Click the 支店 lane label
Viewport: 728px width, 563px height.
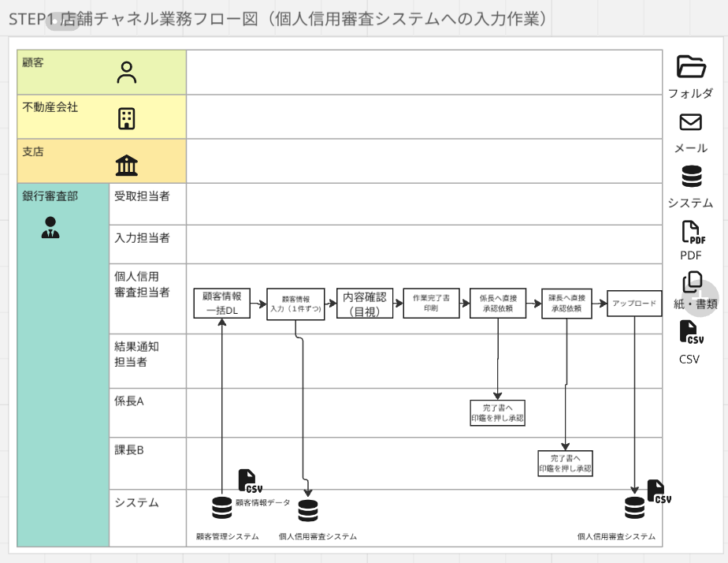pos(33,151)
